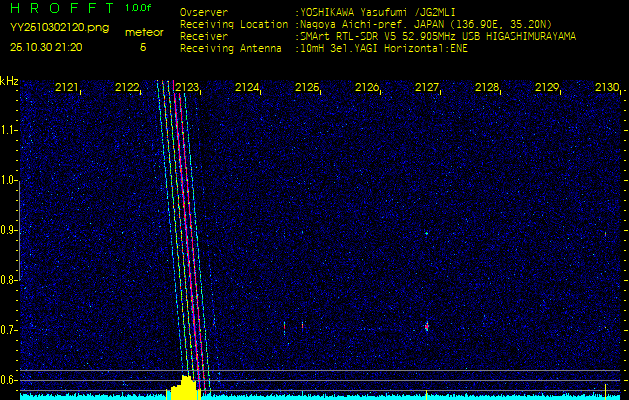Select the 2123 time marker label
Screen dimensions: 629x400
click(x=187, y=88)
